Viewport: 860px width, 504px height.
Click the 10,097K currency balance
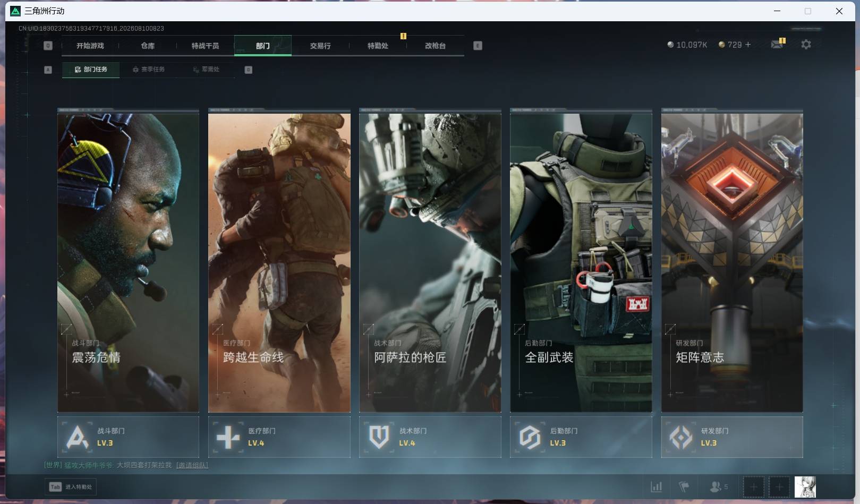(692, 45)
